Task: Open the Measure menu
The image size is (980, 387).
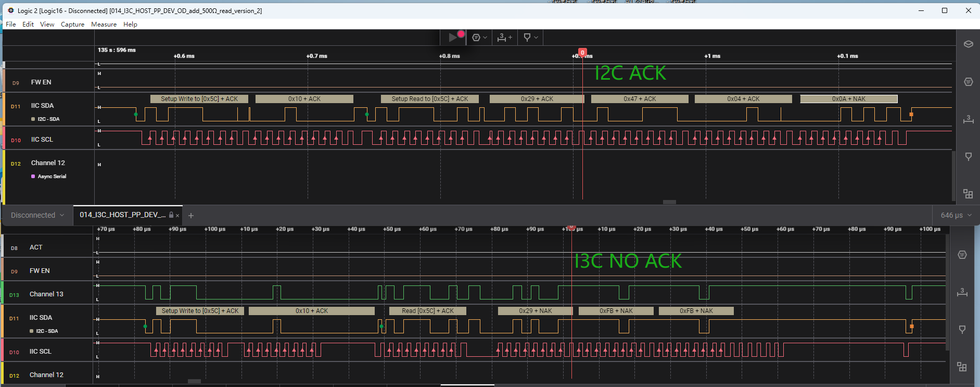Action: [104, 24]
